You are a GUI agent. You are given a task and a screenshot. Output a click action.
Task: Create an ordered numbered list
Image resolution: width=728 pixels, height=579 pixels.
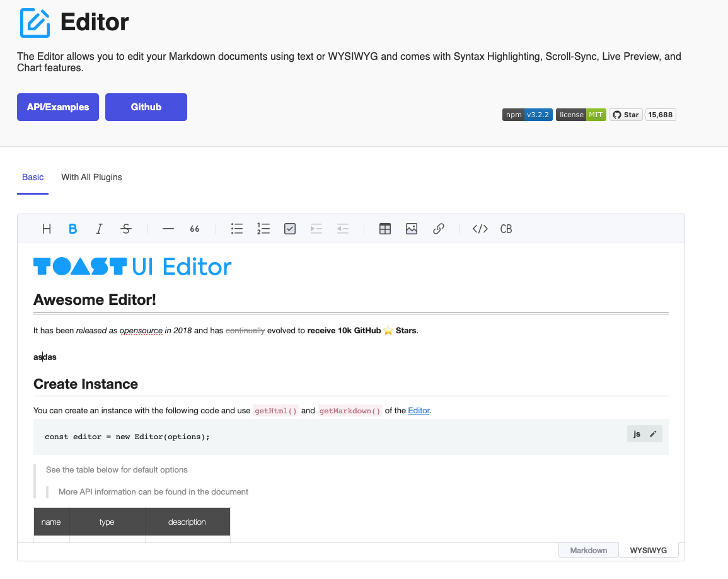coord(263,229)
